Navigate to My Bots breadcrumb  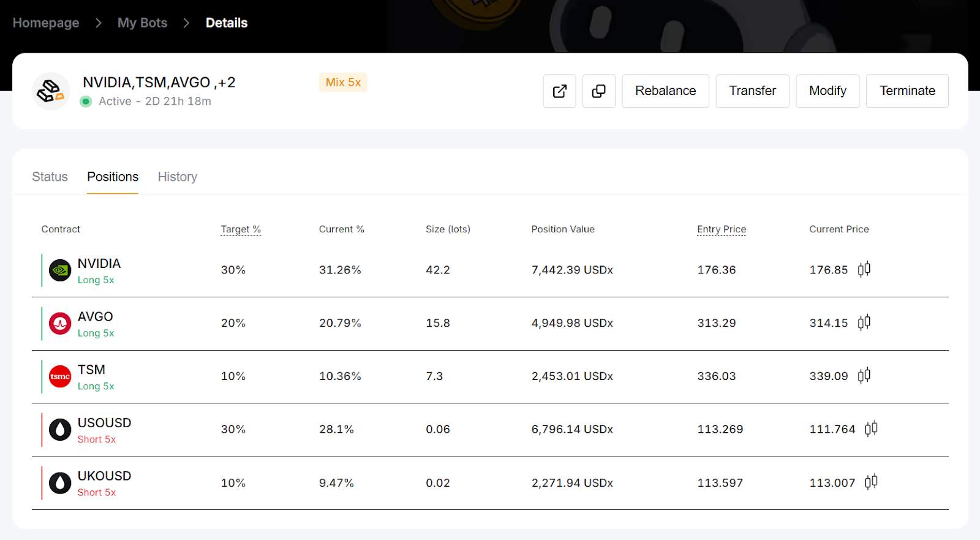pyautogui.click(x=142, y=23)
